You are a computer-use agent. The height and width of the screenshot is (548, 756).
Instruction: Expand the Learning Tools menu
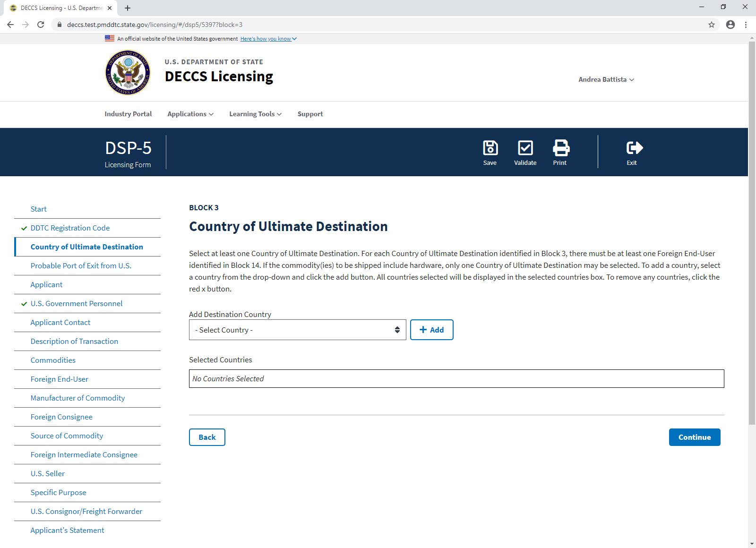pos(256,114)
